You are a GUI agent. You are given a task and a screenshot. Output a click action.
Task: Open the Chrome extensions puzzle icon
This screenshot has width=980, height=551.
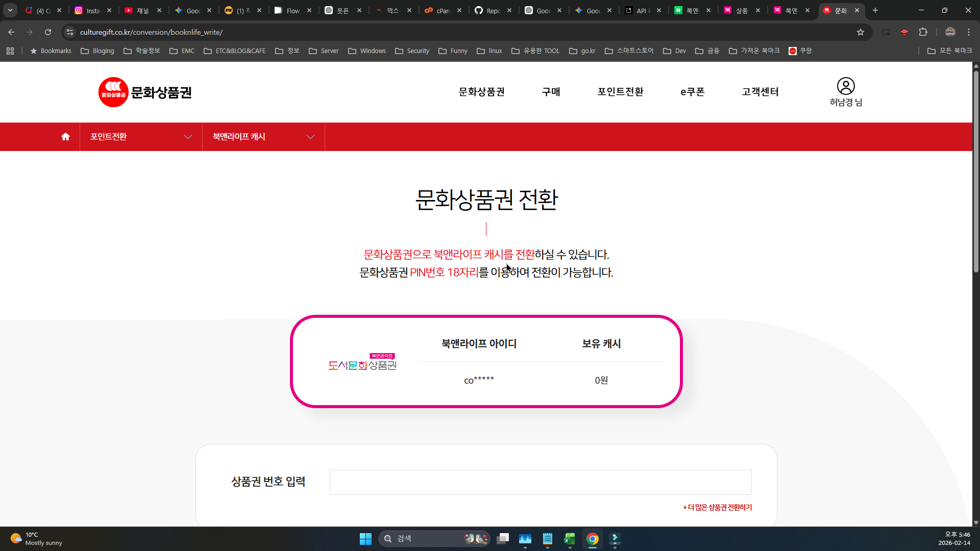pos(923,32)
